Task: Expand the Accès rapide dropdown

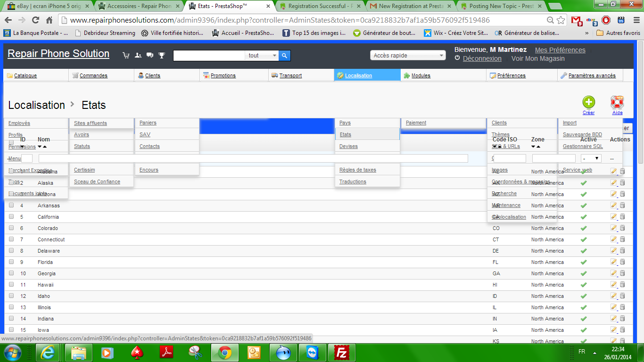Action: pyautogui.click(x=408, y=56)
